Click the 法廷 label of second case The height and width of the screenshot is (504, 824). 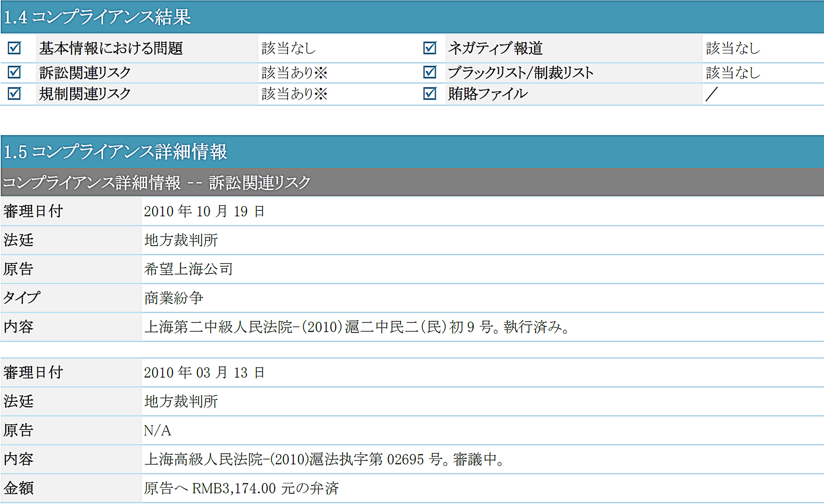[x=18, y=402]
